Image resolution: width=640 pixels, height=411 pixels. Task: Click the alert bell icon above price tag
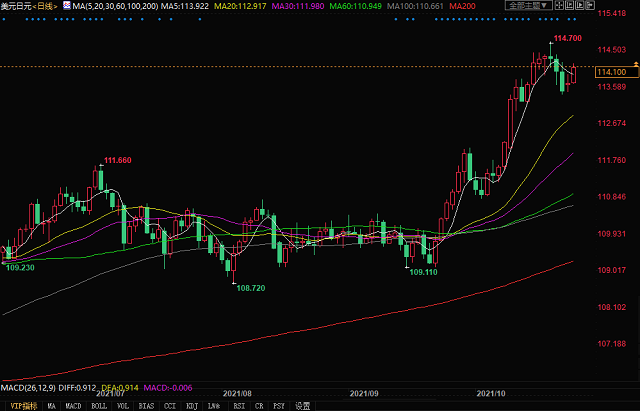pyautogui.click(x=595, y=63)
